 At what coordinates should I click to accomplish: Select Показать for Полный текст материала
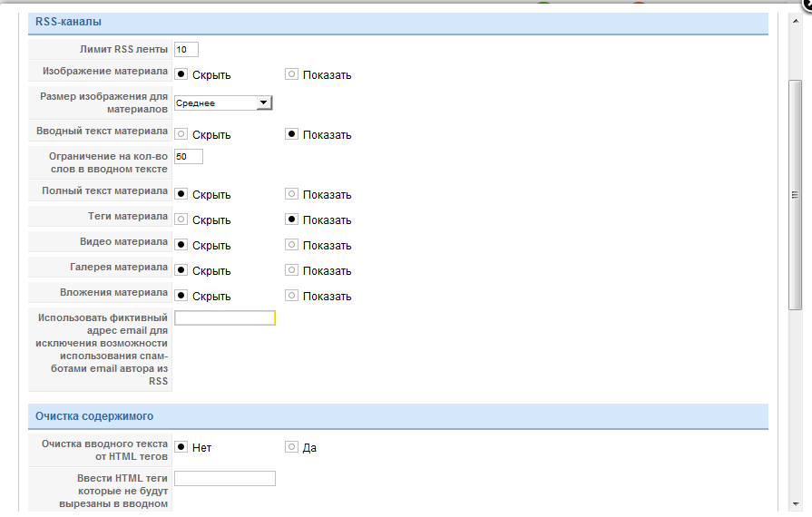click(291, 194)
